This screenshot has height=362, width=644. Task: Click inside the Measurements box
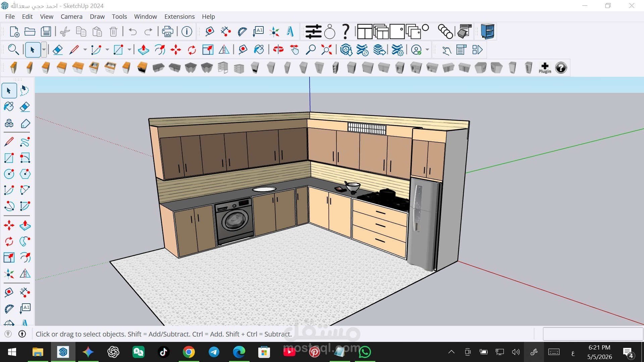tap(593, 334)
